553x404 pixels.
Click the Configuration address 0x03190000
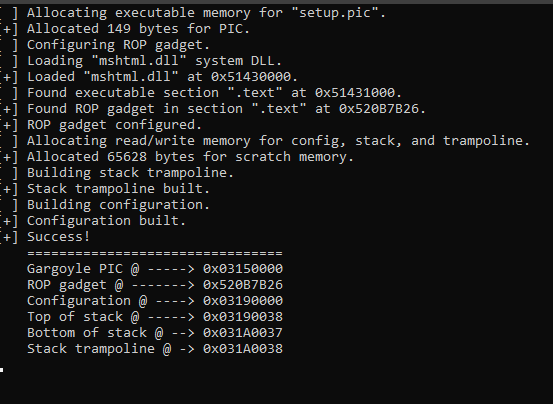(x=243, y=301)
